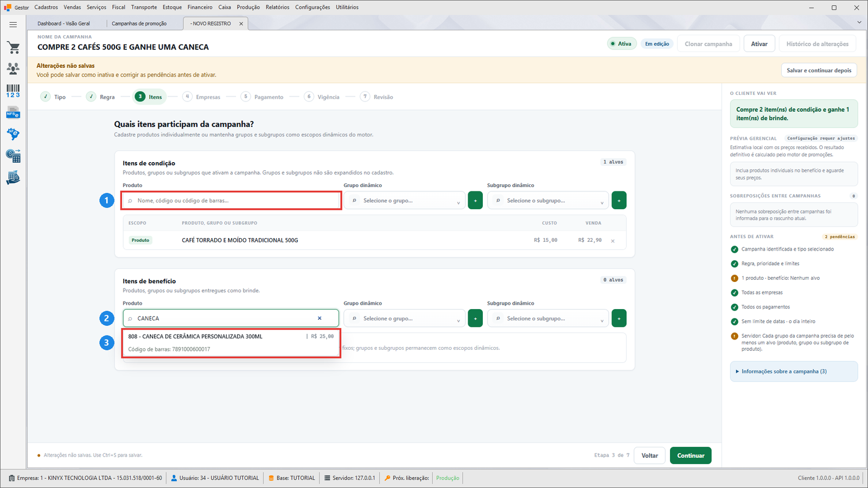Viewport: 868px width, 488px height.
Task: Add selected subgroup to benefit items
Action: 619,318
